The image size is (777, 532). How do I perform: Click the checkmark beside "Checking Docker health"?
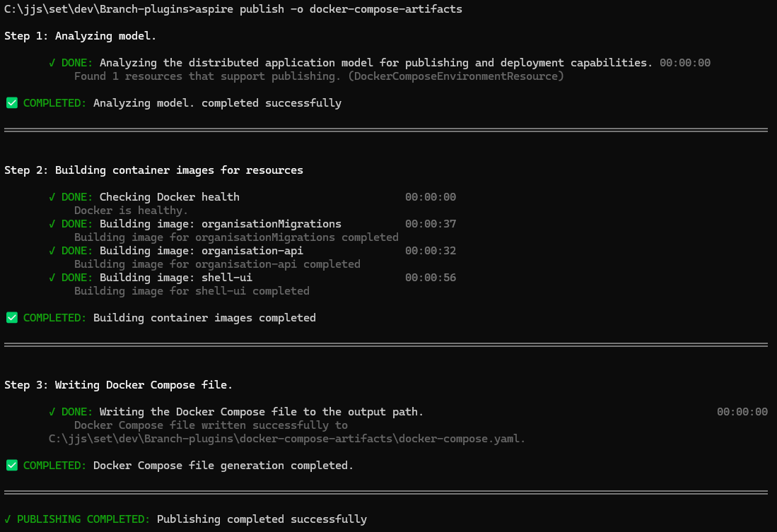tap(52, 197)
